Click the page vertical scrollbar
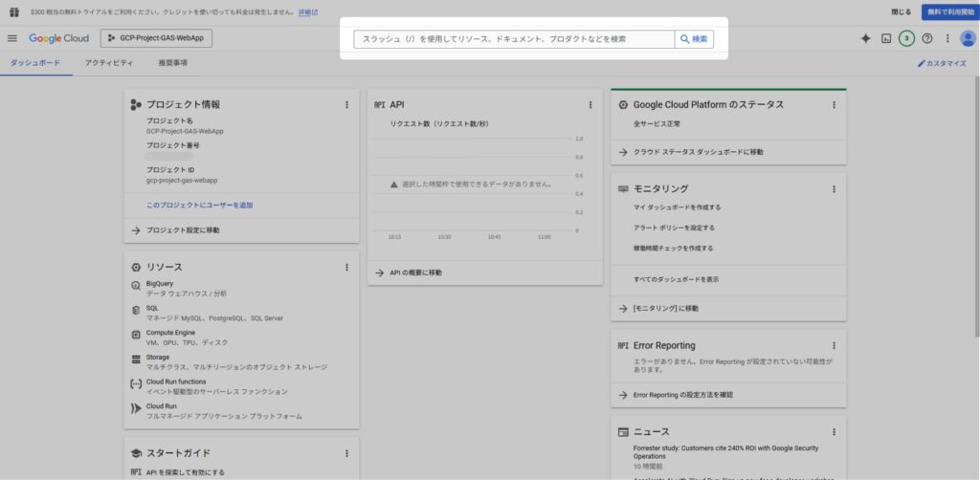 976,206
